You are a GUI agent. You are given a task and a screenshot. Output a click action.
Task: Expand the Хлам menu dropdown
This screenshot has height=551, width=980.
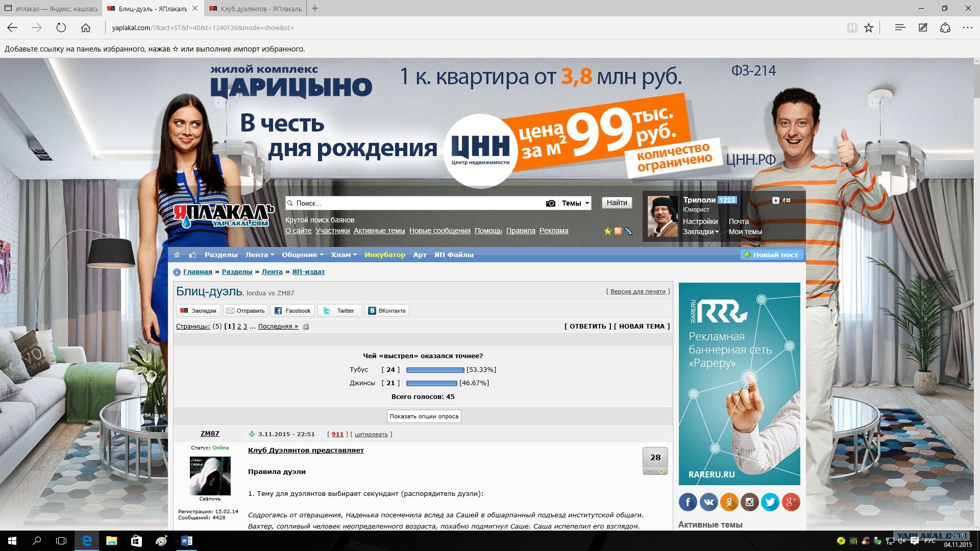coord(344,255)
